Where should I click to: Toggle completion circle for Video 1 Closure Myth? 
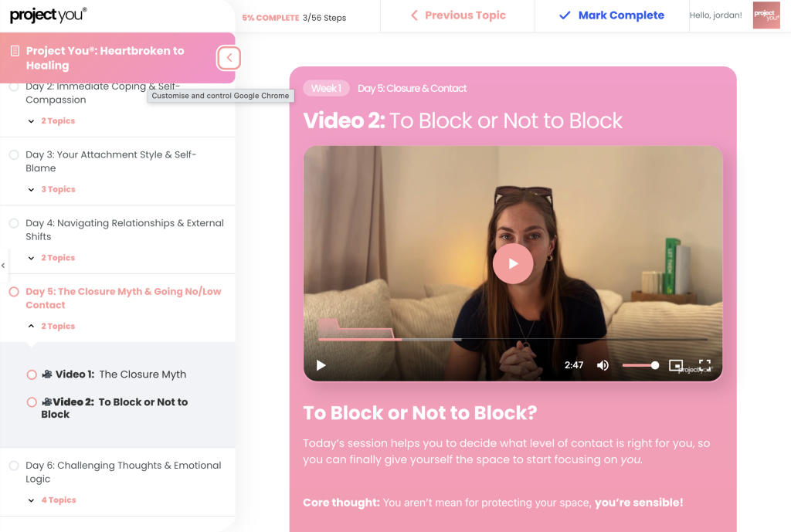(32, 374)
